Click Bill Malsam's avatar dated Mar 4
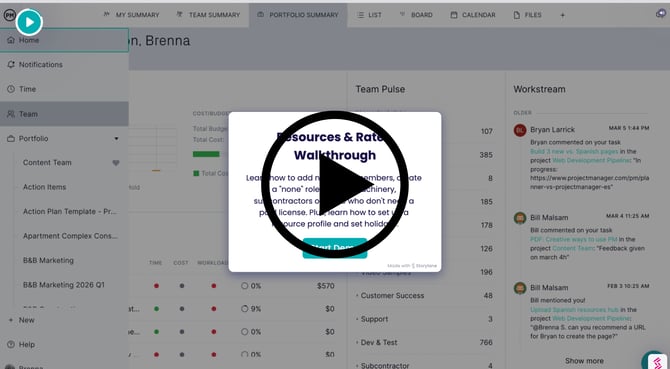Image resolution: width=670 pixels, height=369 pixels. 520,218
